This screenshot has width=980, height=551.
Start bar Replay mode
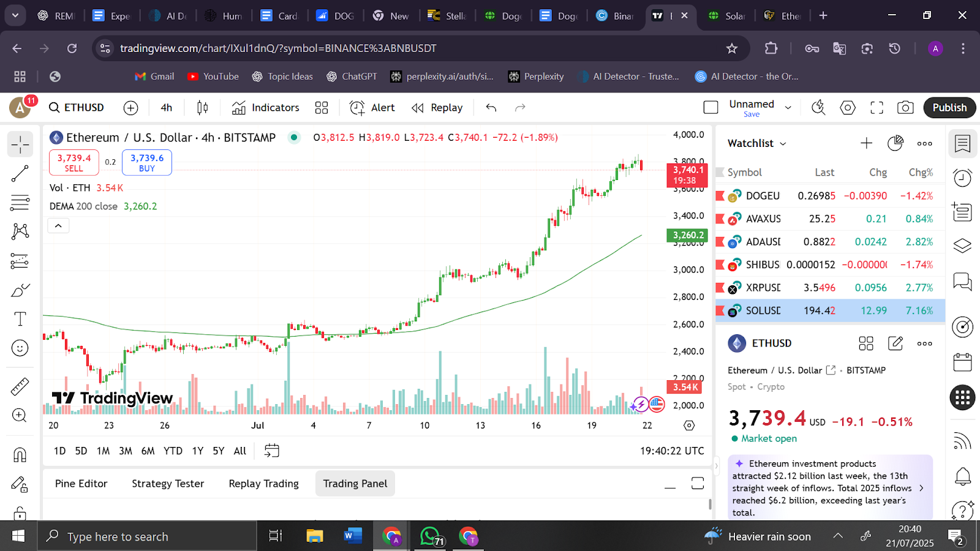(x=437, y=108)
